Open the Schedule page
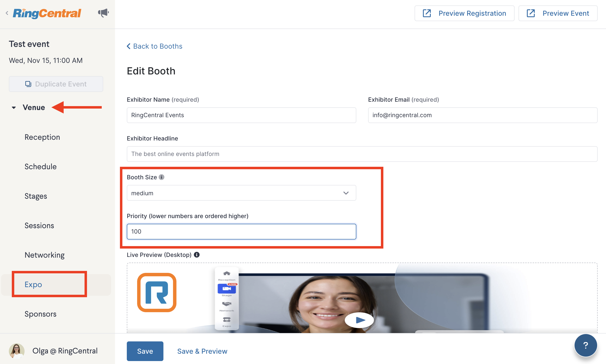606x364 pixels. tap(41, 167)
